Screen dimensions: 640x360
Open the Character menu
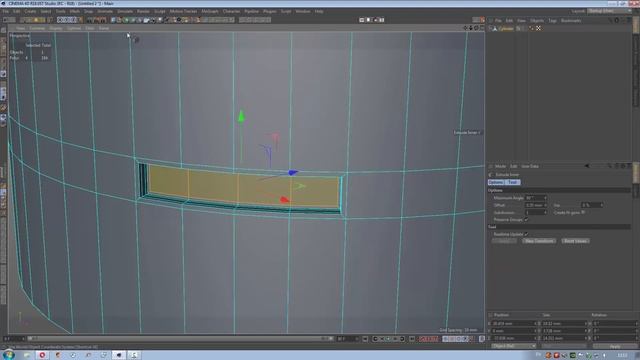231,11
